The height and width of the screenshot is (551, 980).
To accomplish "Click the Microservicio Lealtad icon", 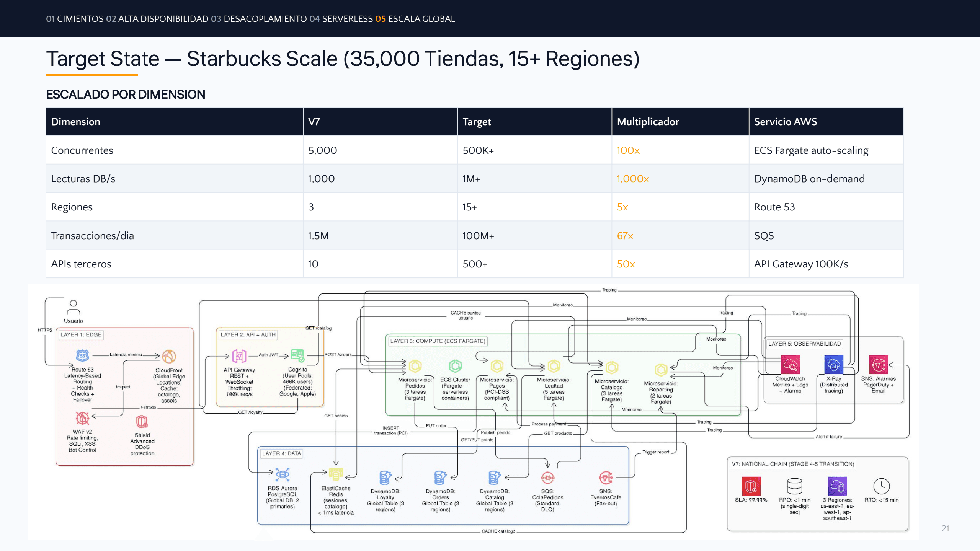I will pos(554,366).
